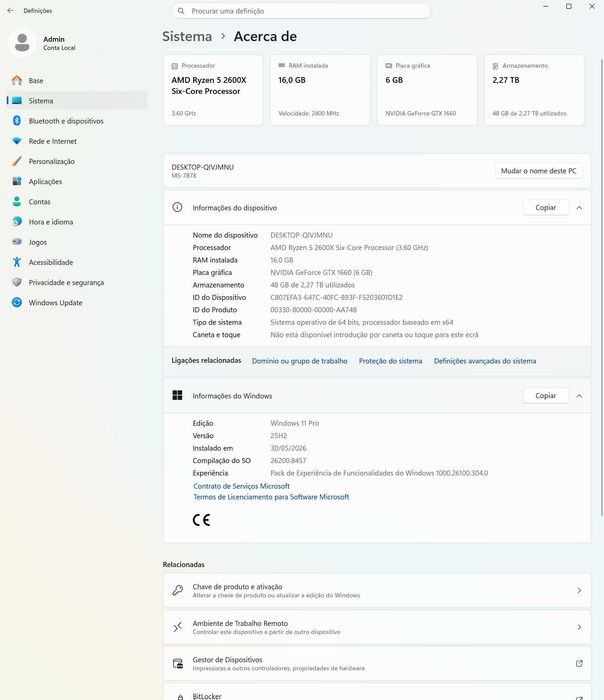Open Contas settings
604x700 pixels.
click(x=77, y=201)
